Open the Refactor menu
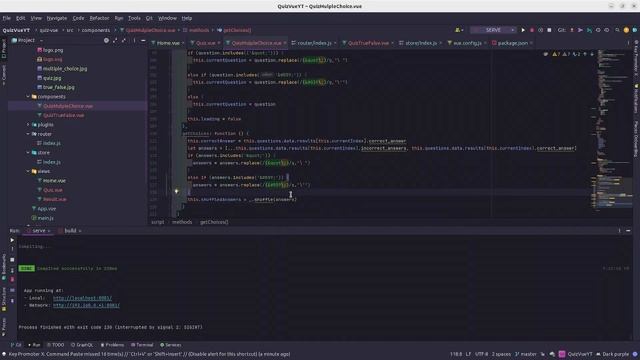The height and width of the screenshot is (360, 640). [99, 18]
